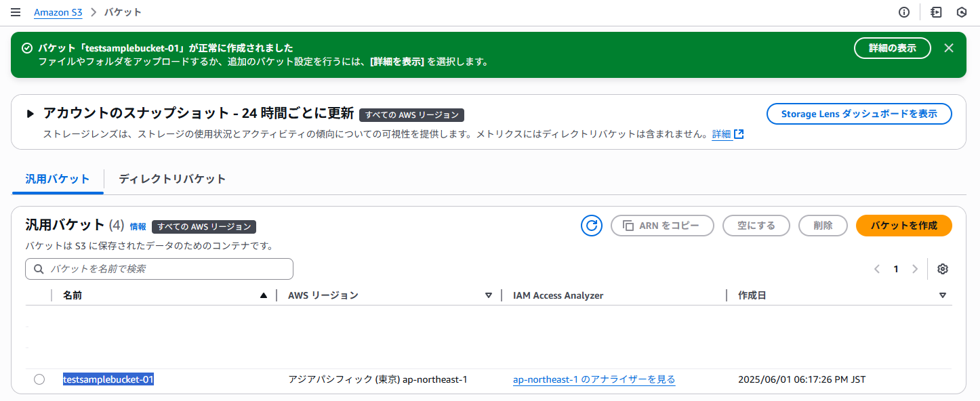Image resolution: width=980 pixels, height=401 pixels.
Task: Select radio button for testsamplebucket-01
Action: [x=39, y=379]
